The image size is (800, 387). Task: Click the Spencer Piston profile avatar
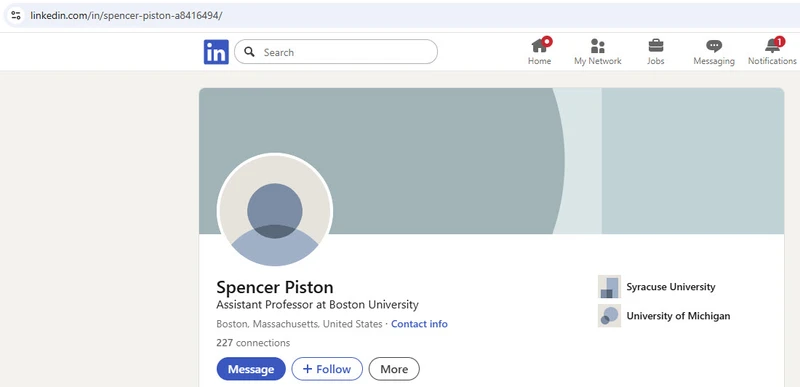point(275,210)
